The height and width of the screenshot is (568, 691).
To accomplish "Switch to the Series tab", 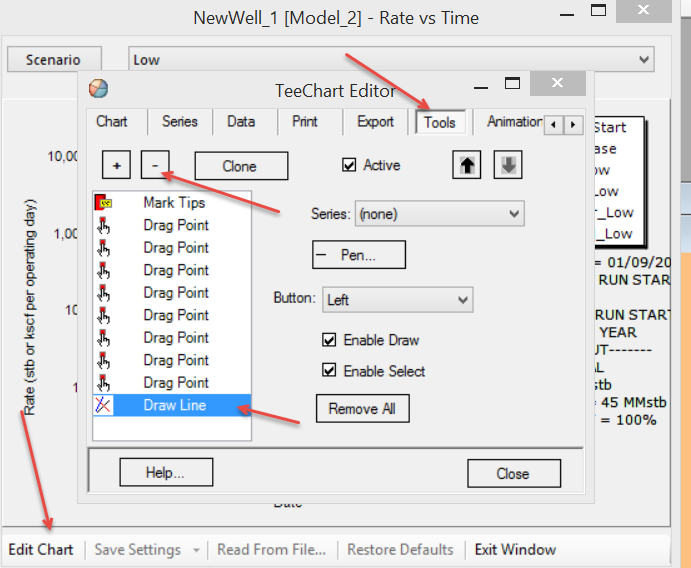I will coord(180,122).
